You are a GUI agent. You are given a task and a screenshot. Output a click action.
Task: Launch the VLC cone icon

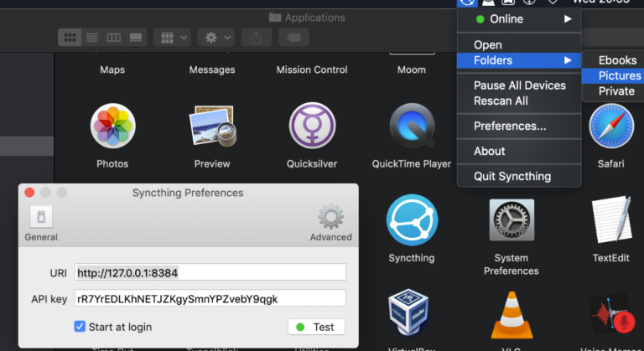pyautogui.click(x=511, y=313)
